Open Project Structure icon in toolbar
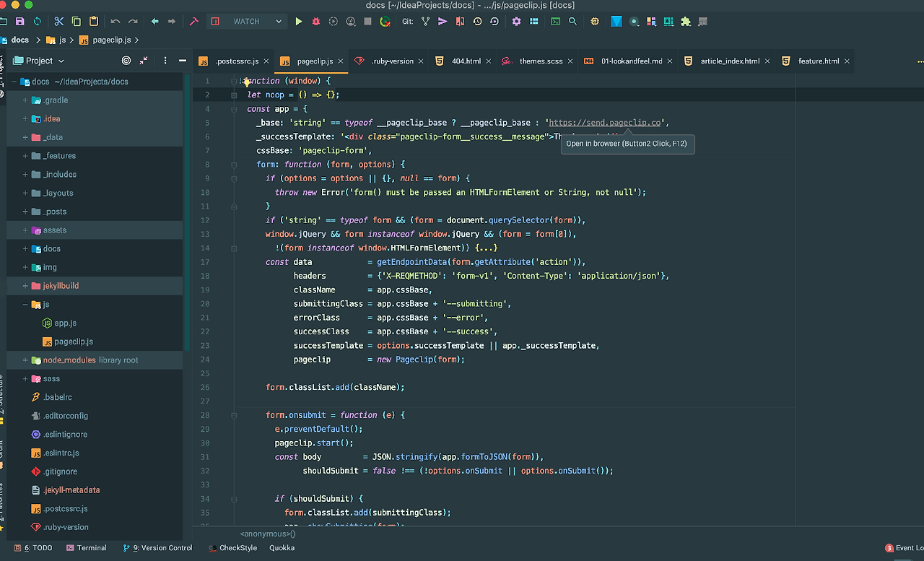924x561 pixels. pos(533,22)
